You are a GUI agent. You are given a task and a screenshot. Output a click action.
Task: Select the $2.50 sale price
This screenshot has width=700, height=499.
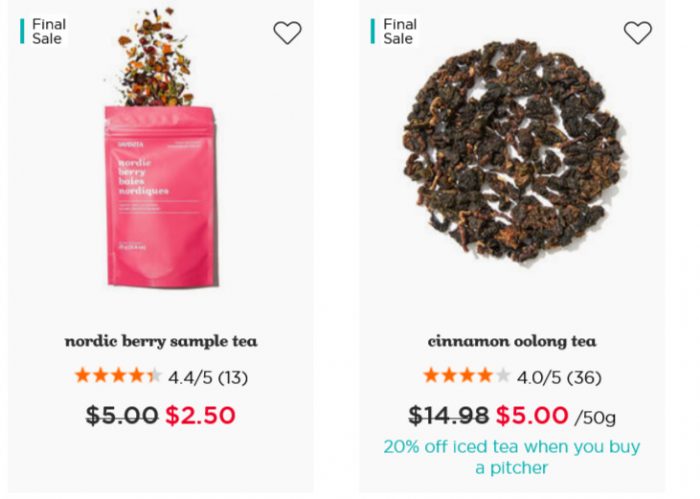[x=200, y=415]
